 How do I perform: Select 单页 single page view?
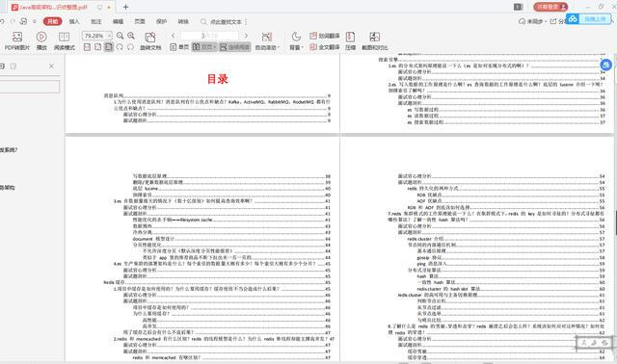tap(179, 47)
